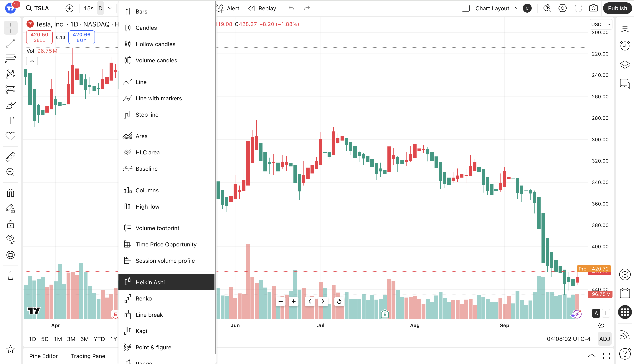Image resolution: width=634 pixels, height=364 pixels.
Task: Expand the Chart Layout dropdown arrow
Action: [x=517, y=8]
